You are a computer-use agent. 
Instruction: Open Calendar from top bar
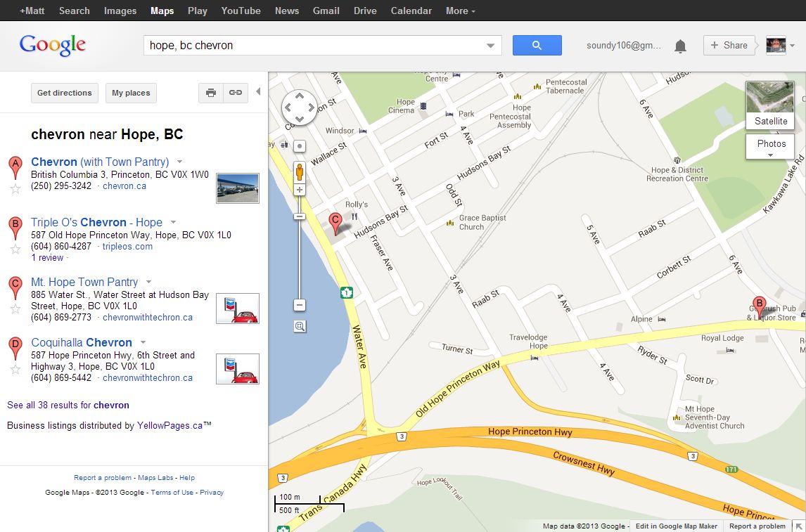click(x=411, y=11)
